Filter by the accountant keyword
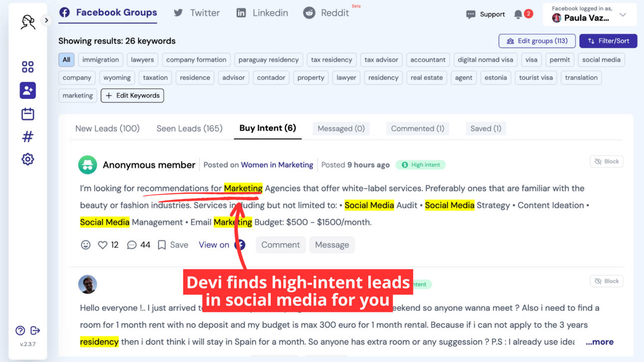This screenshot has width=644, height=362. tap(428, 60)
